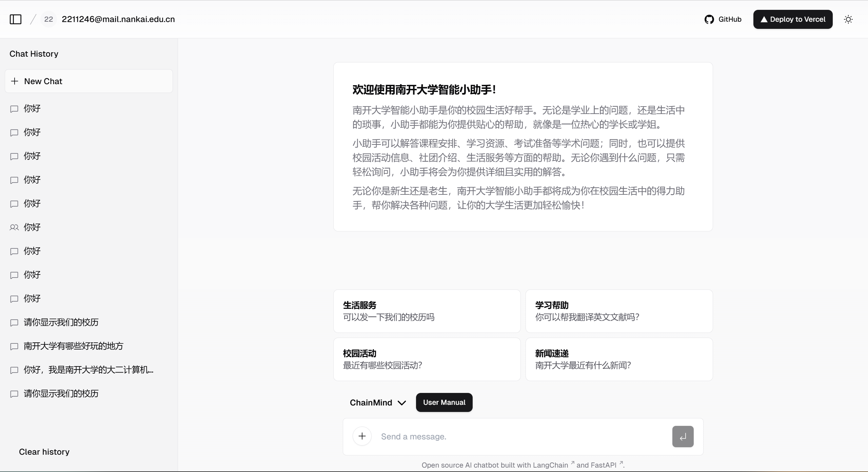The image size is (868, 472).
Task: Click the 22 avatar badge
Action: click(48, 19)
